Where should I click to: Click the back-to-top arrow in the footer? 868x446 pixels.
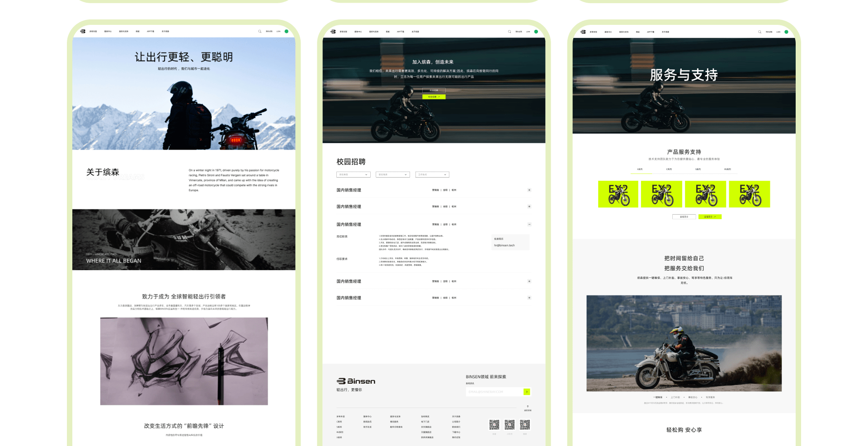[528, 407]
